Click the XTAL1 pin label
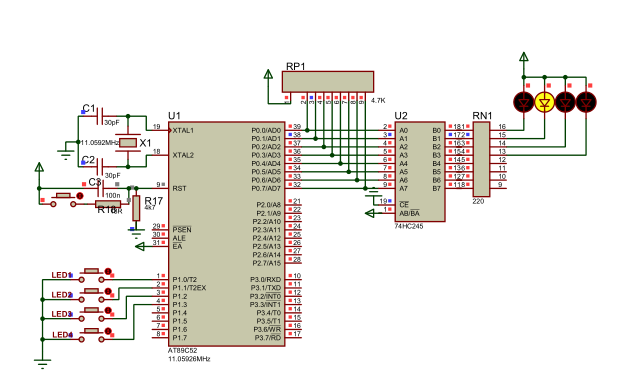This screenshot has height=387, width=620. point(183,130)
